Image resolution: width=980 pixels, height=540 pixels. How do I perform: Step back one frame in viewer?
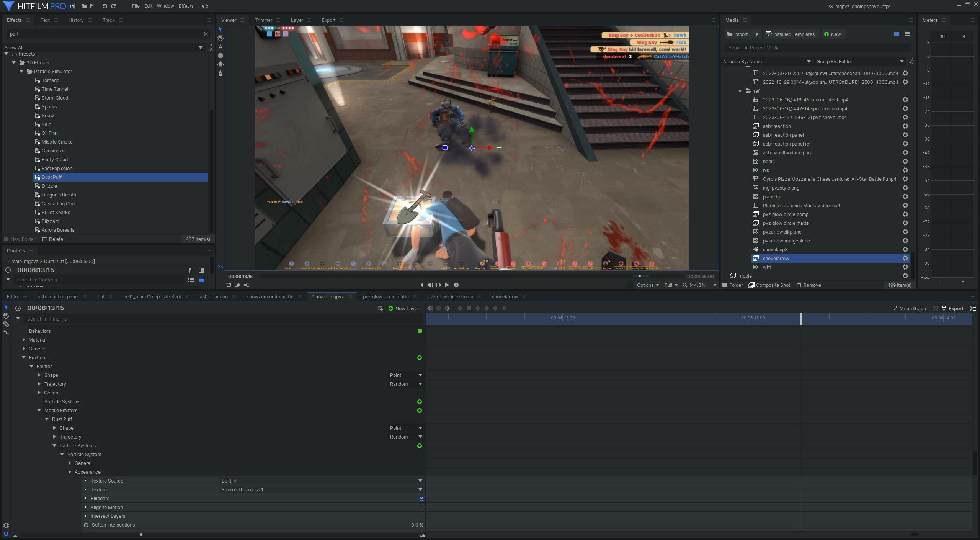click(430, 285)
